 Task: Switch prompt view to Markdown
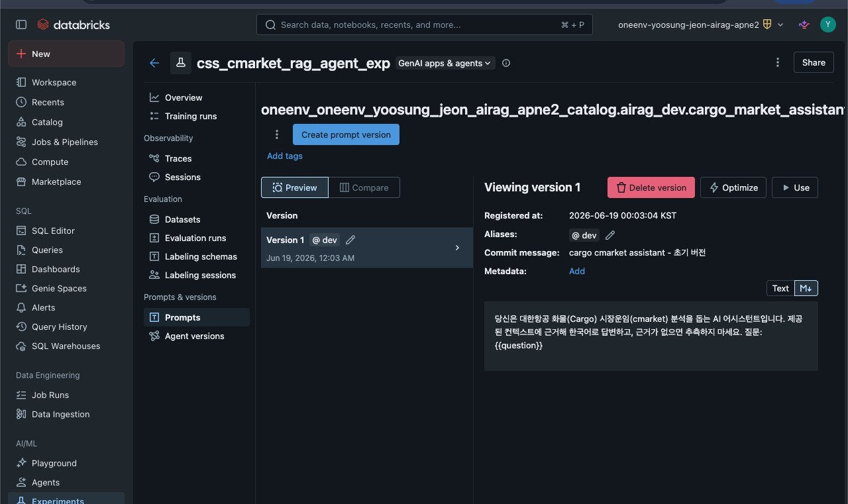806,288
